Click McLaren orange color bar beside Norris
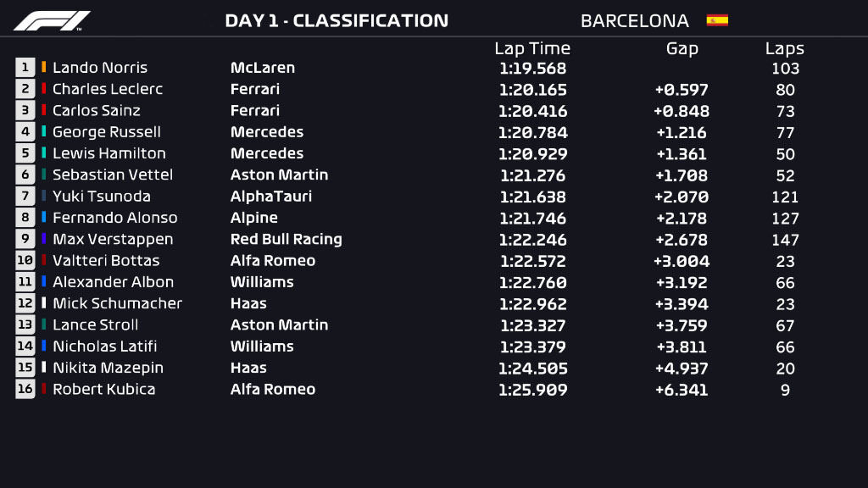Viewport: 868px width, 488px height. pyautogui.click(x=44, y=68)
